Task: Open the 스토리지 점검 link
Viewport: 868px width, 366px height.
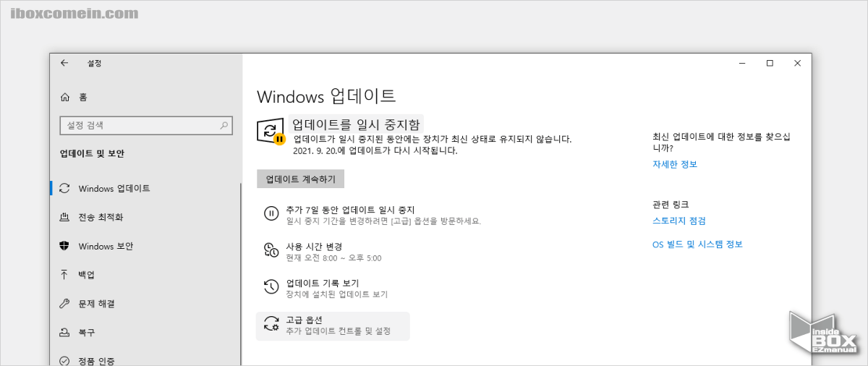Action: [x=678, y=221]
